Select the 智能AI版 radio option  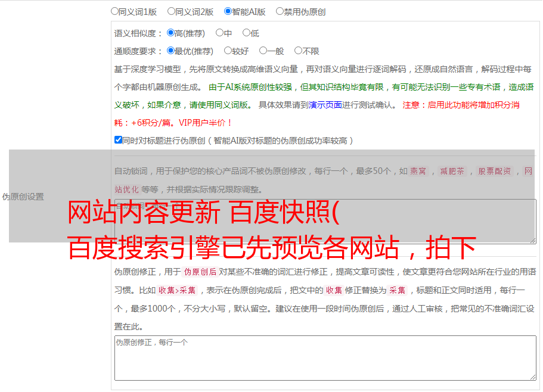(228, 11)
